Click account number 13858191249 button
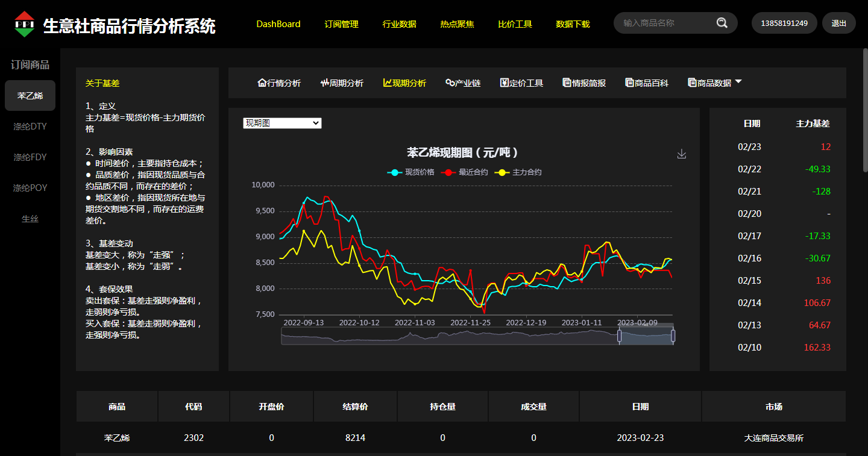The image size is (868, 456). click(784, 23)
